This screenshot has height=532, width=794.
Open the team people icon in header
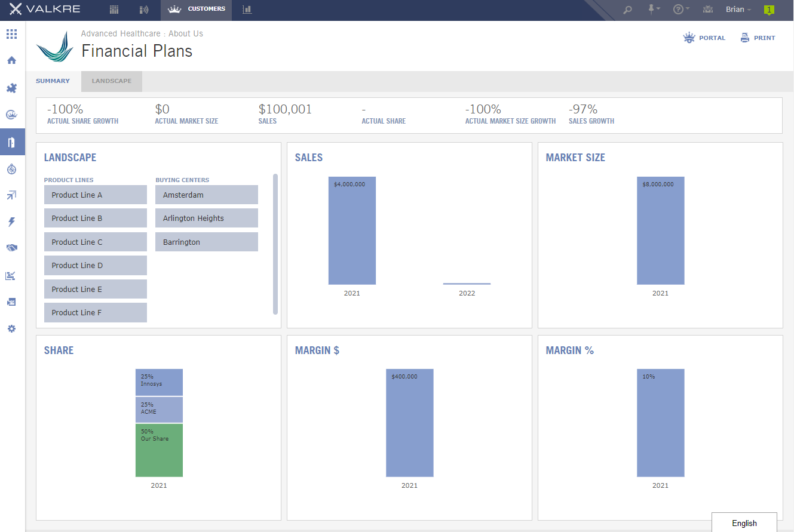[x=709, y=10]
